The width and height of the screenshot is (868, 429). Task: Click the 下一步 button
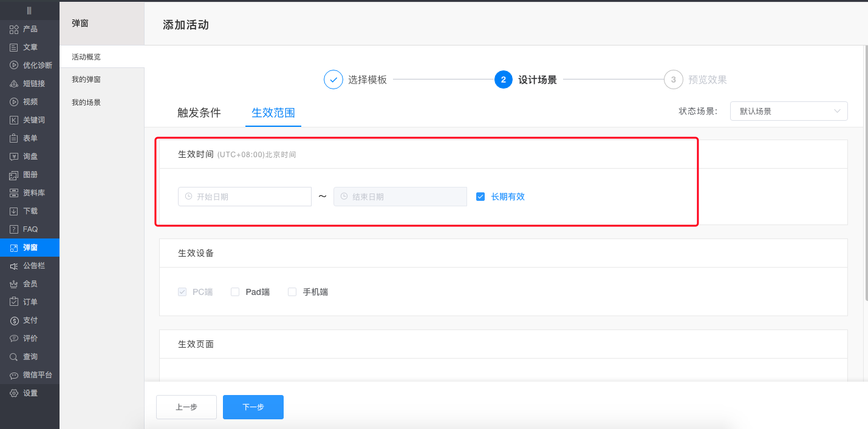253,407
